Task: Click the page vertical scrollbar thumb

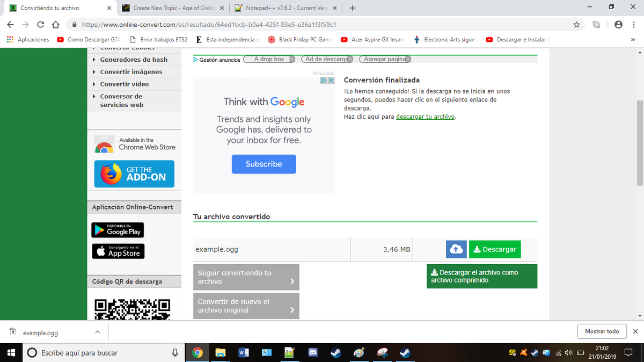Action: pos(639,143)
